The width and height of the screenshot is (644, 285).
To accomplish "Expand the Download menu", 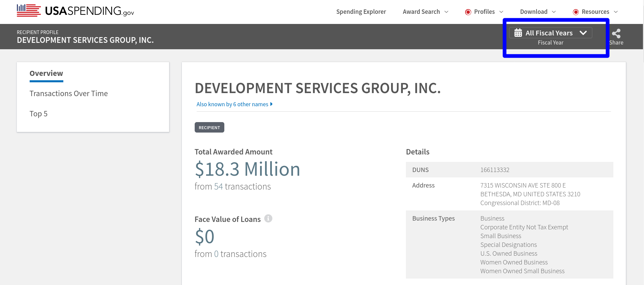I will pyautogui.click(x=538, y=12).
